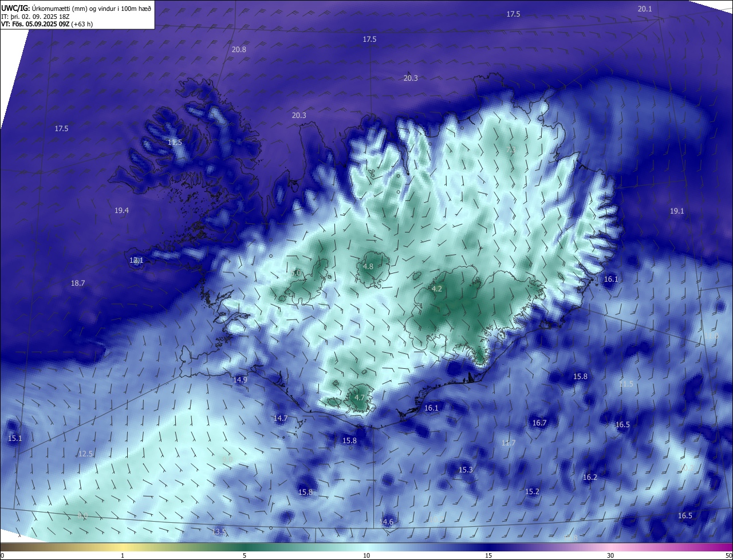Click the 13.5 value label

pos(219,533)
